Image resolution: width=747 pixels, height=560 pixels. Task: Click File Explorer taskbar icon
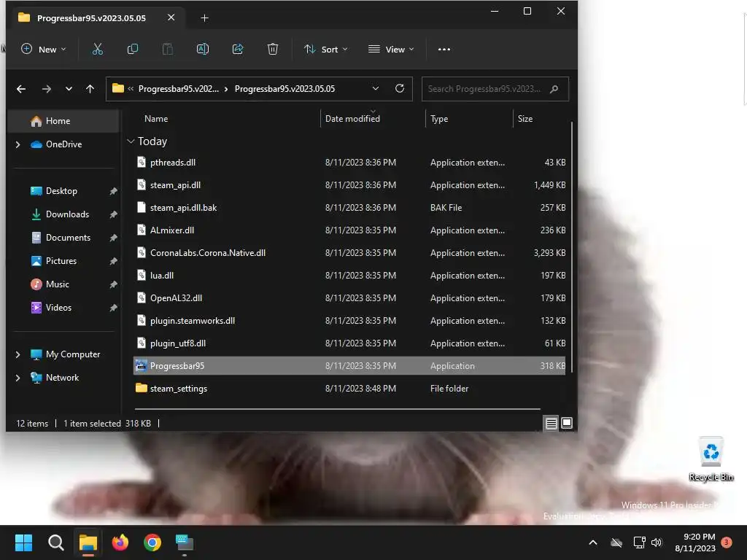coord(88,542)
